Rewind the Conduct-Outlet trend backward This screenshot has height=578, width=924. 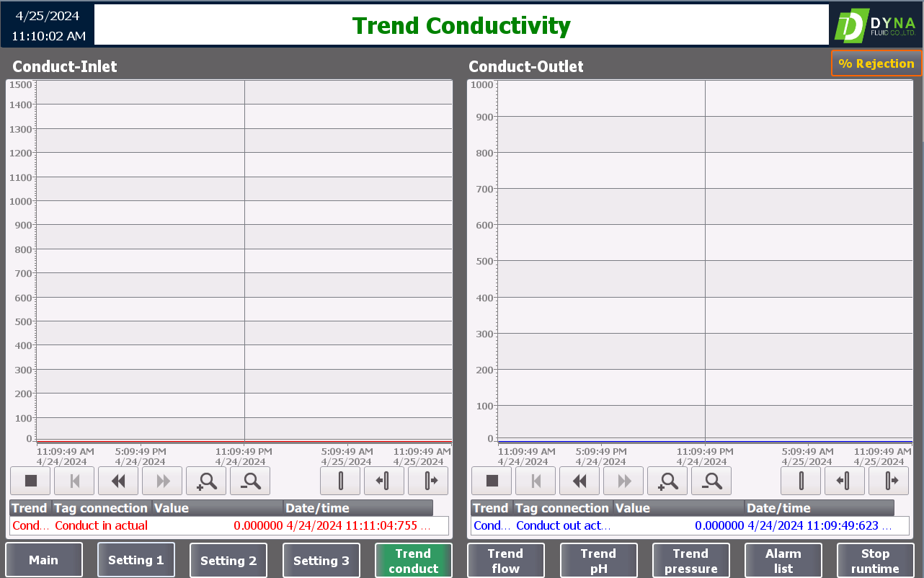[579, 481]
